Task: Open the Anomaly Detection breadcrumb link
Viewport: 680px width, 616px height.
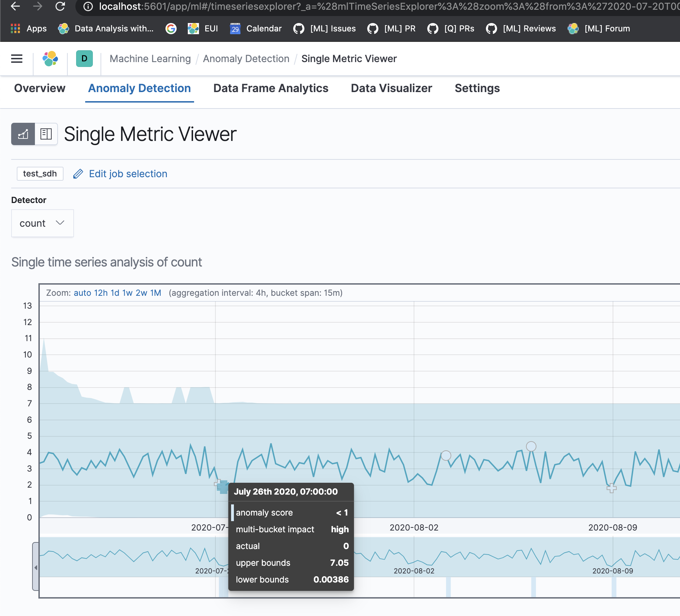Action: click(x=246, y=59)
